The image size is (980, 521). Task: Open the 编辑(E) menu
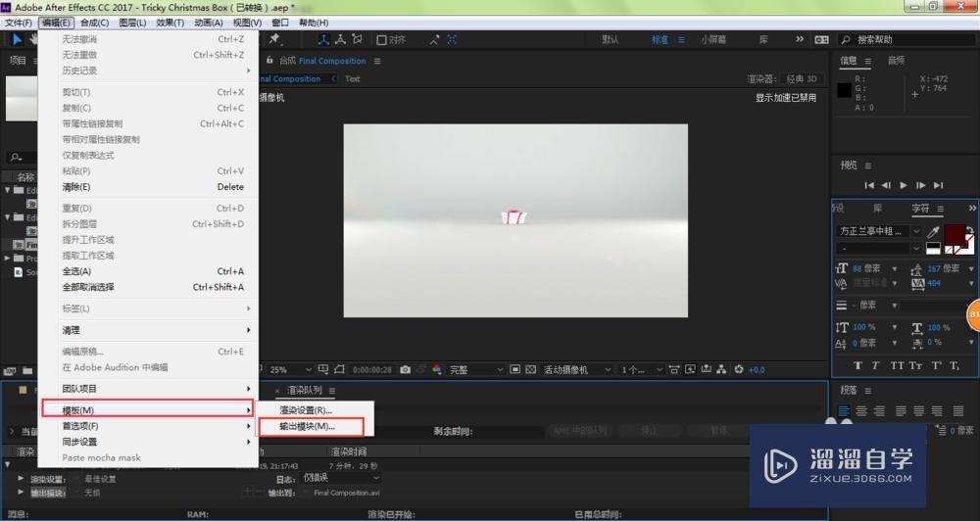(x=56, y=23)
